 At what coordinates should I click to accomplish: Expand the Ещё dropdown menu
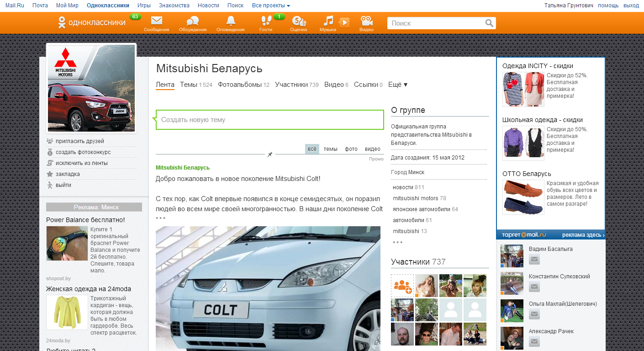pos(398,85)
